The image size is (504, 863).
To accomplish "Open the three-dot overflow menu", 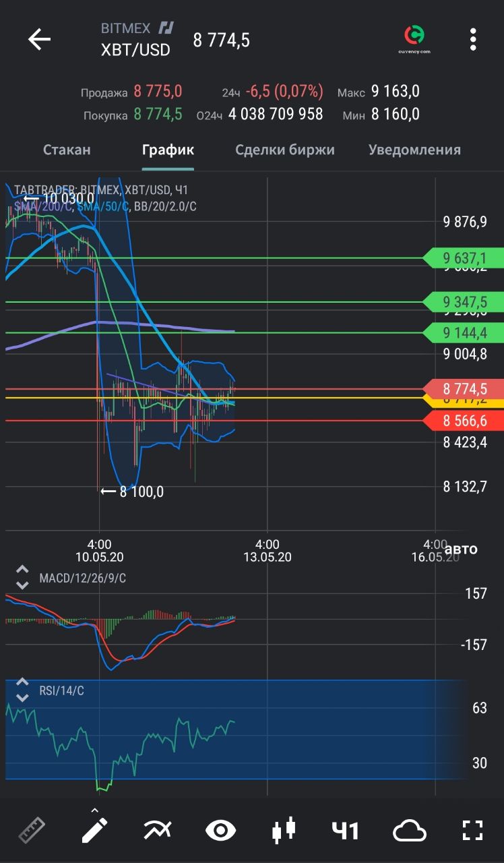I will [x=473, y=40].
